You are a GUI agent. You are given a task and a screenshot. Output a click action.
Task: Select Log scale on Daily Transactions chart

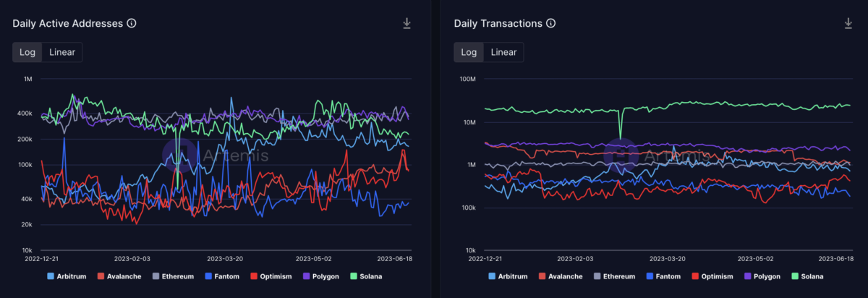(469, 52)
